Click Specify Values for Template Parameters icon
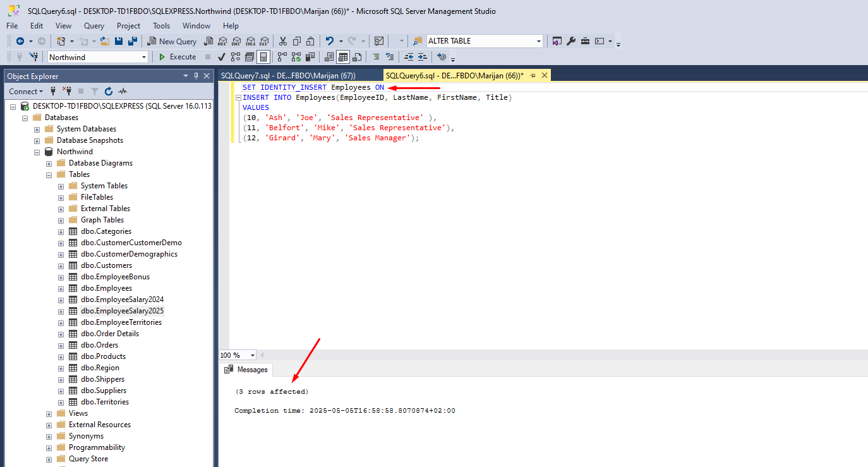Viewport: 868px width, 467px height. pos(442,57)
